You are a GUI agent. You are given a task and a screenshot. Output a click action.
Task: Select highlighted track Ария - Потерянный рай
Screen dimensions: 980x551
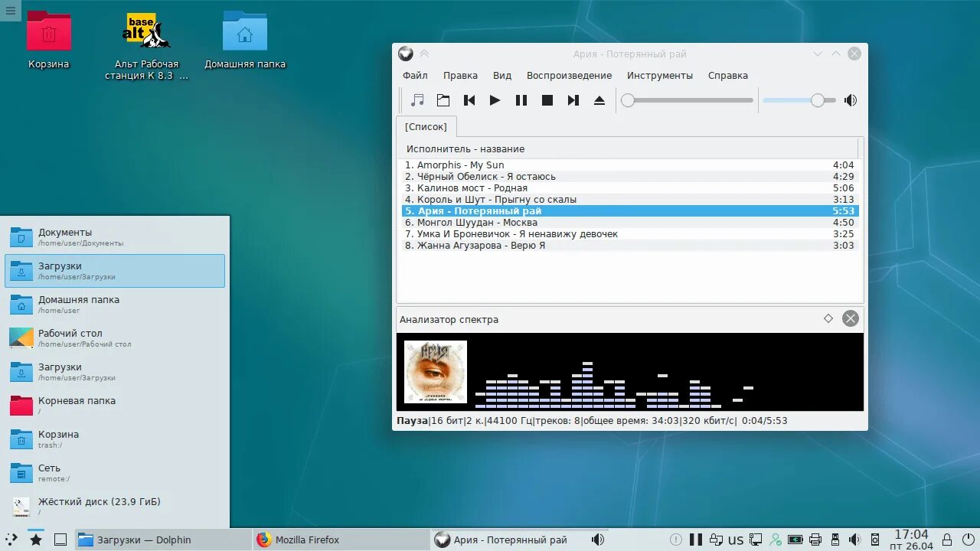[629, 211]
